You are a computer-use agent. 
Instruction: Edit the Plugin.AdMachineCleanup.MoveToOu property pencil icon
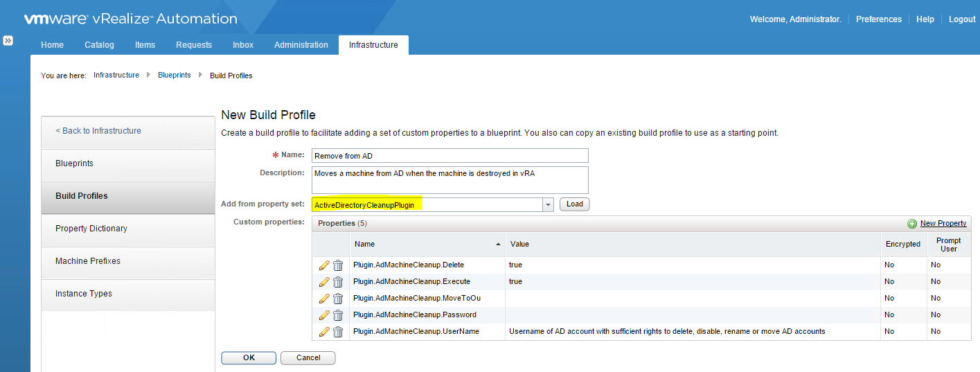(324, 298)
